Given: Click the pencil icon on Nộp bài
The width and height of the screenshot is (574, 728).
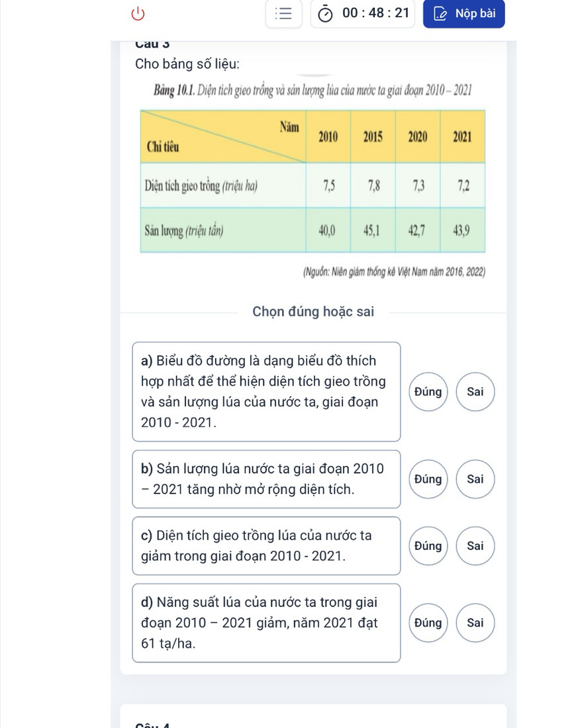Looking at the screenshot, I should [x=440, y=13].
